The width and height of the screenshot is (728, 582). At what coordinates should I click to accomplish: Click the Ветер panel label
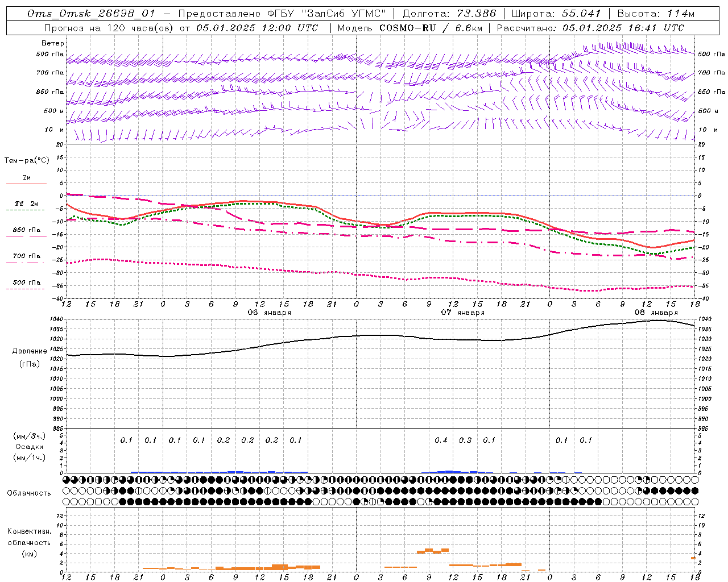53,43
